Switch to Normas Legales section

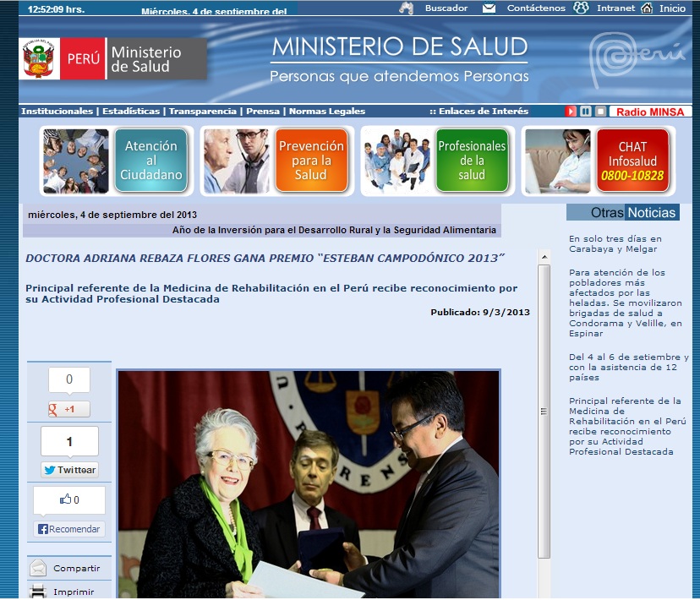pos(325,110)
